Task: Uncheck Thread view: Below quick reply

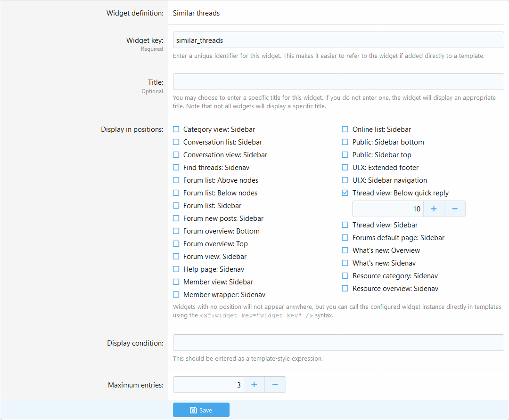Action: coord(345,193)
